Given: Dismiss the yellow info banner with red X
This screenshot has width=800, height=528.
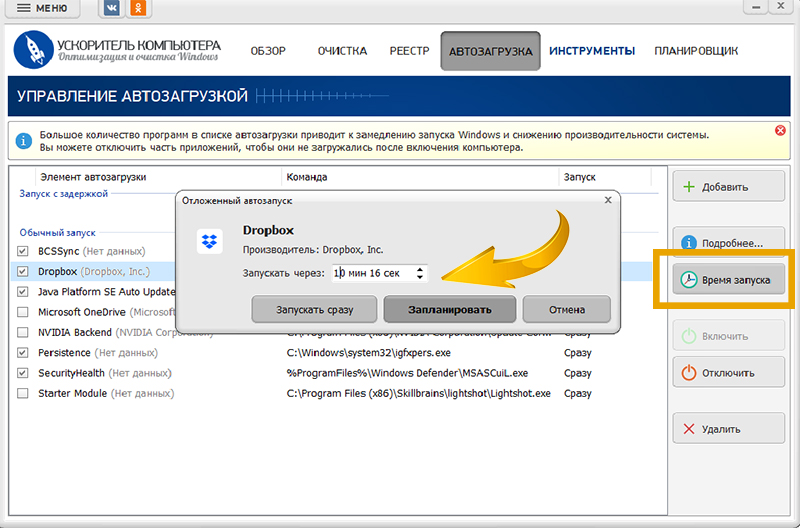Looking at the screenshot, I should tap(780, 131).
